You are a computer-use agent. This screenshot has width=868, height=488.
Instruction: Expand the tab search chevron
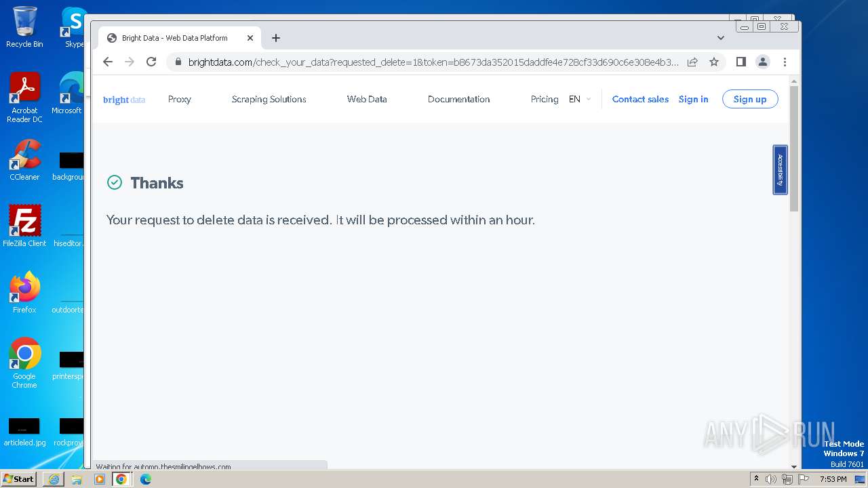[721, 38]
